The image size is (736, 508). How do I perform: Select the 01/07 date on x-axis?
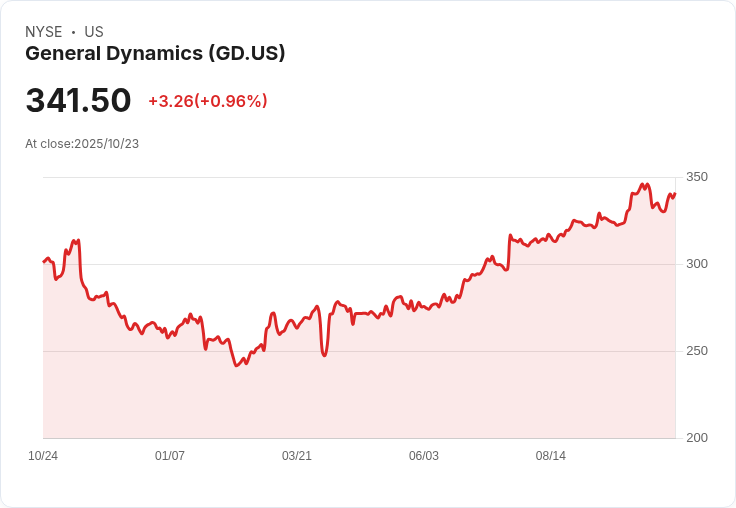click(170, 456)
